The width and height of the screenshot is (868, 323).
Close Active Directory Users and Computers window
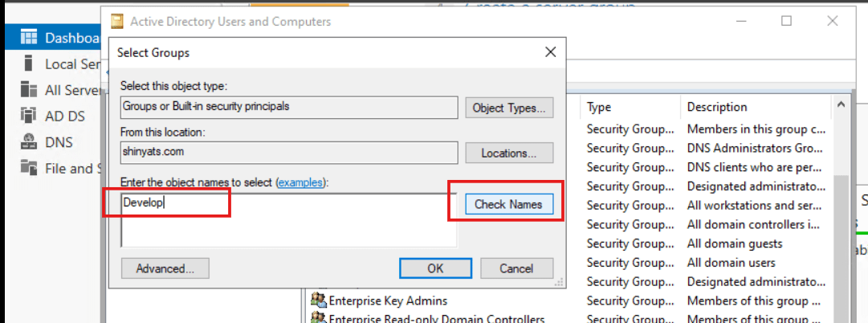832,21
